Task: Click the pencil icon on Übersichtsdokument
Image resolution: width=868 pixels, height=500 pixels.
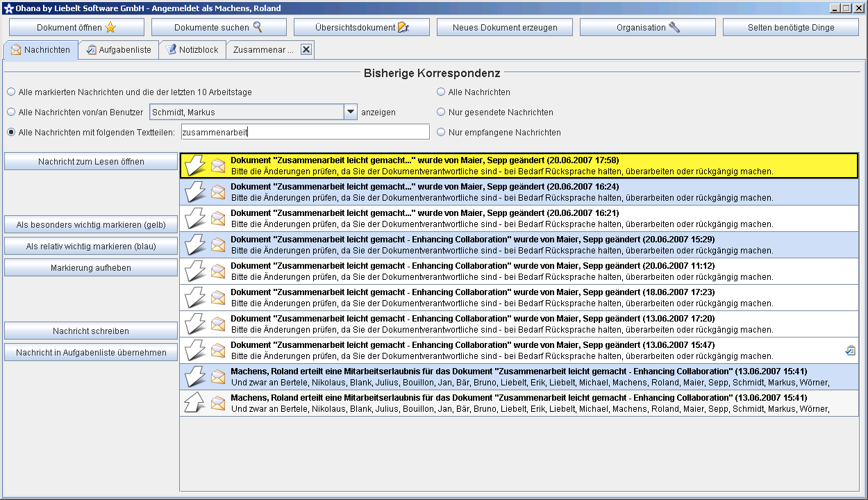Action: click(x=403, y=28)
